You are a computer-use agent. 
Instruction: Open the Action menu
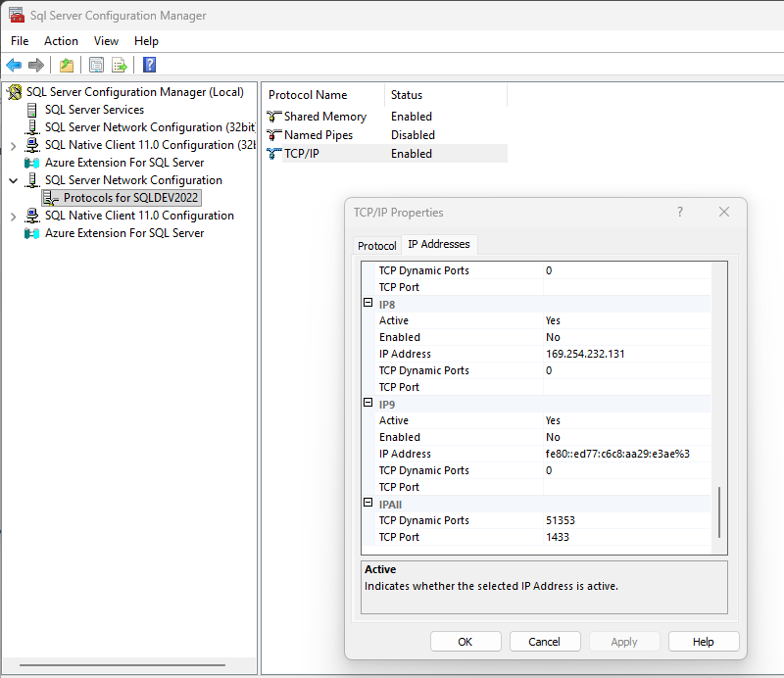coord(61,41)
